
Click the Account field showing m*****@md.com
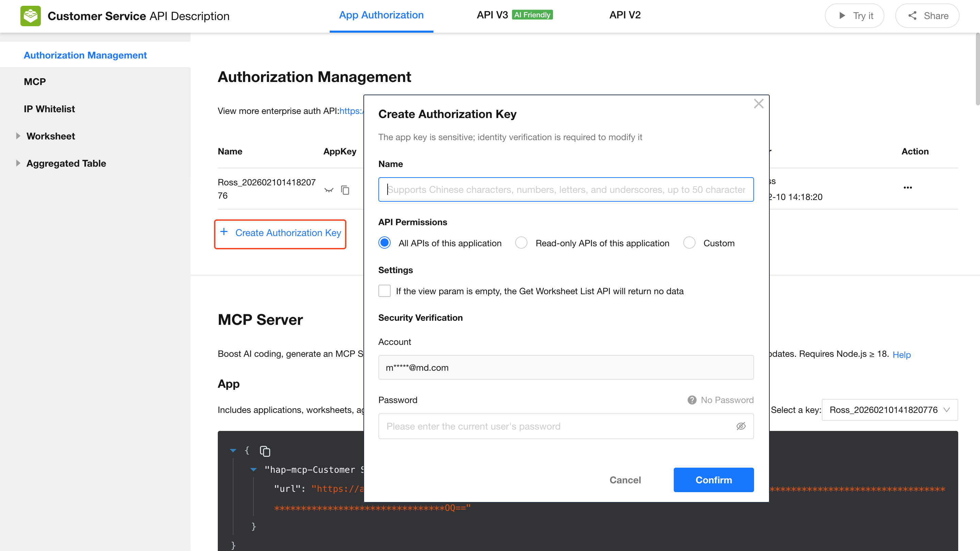[566, 367]
